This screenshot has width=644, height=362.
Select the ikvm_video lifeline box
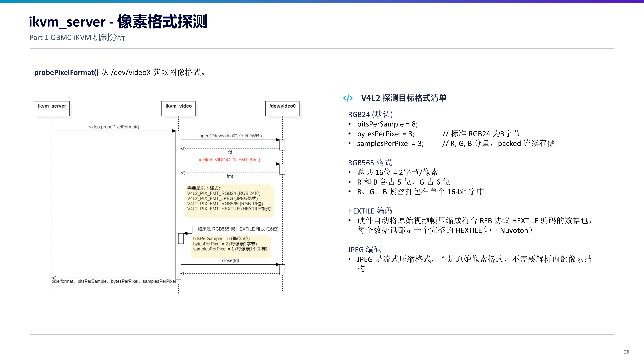[179, 108]
